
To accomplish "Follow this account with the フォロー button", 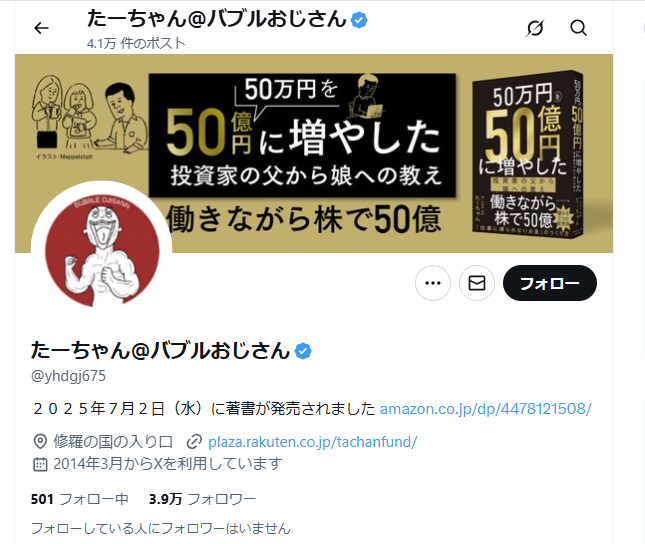I will coord(550,283).
